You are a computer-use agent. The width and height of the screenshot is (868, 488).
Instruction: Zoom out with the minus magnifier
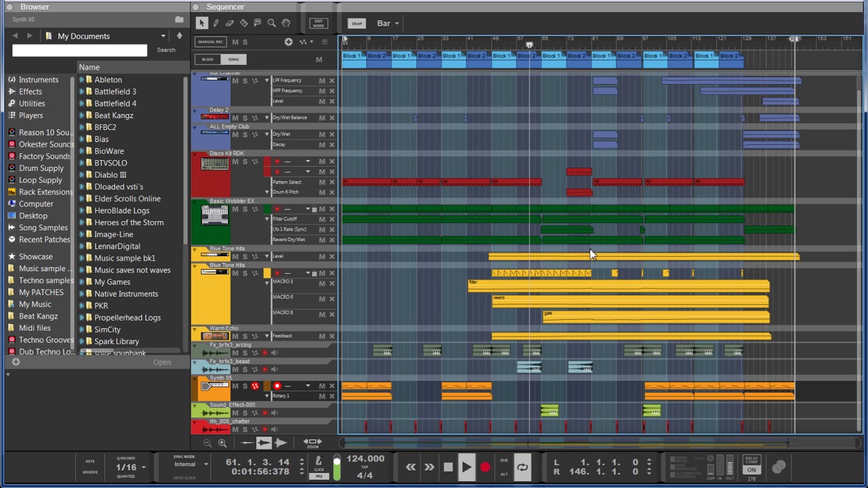click(208, 443)
